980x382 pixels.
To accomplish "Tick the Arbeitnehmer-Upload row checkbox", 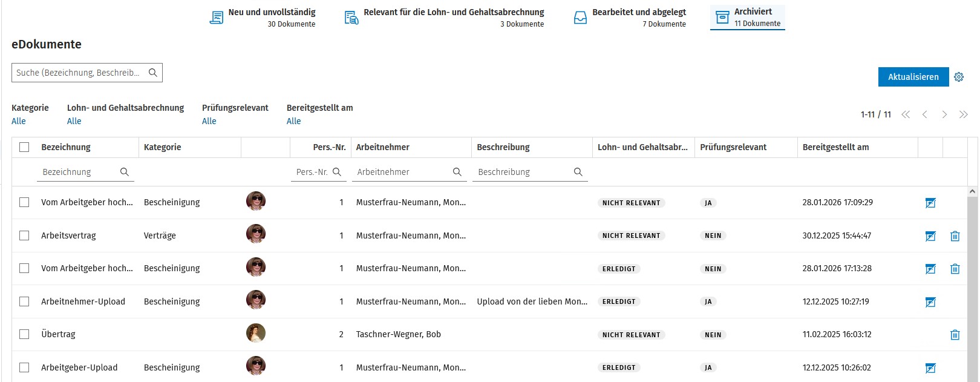I will coord(24,301).
